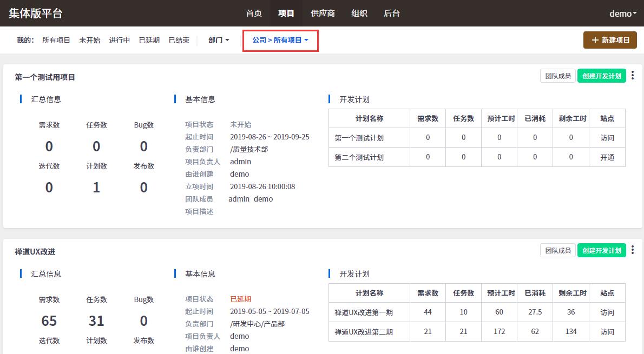The image size is (644, 354).
Task: Click department /研发中心/产品部
Action: (x=257, y=324)
